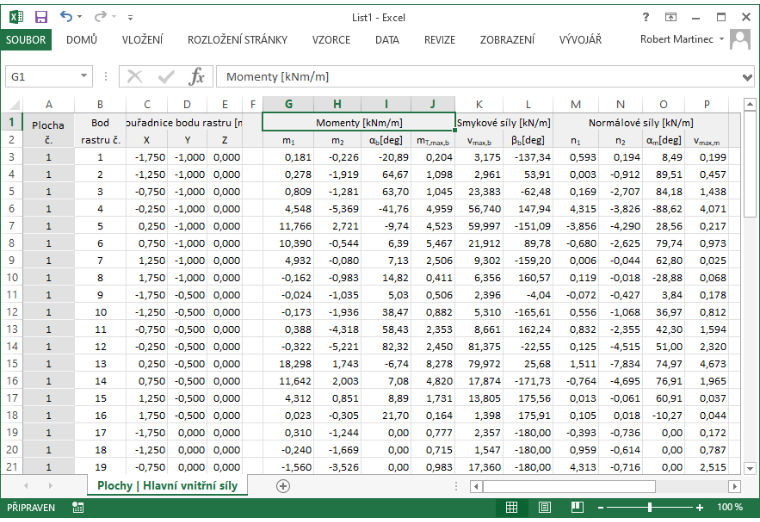Click the horizontal scrollbar thumb
Screen dimensions: 760x522
569,486
